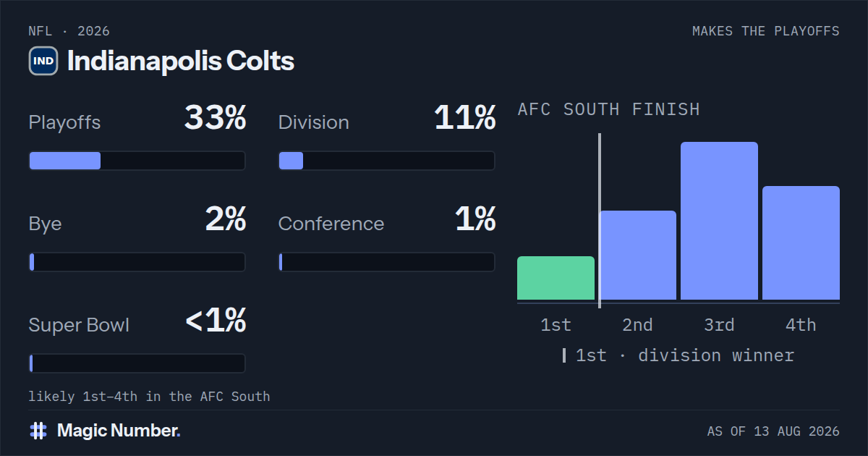Click the Conference progress bar
Viewport: 868px width, 456px height.
pos(387,262)
